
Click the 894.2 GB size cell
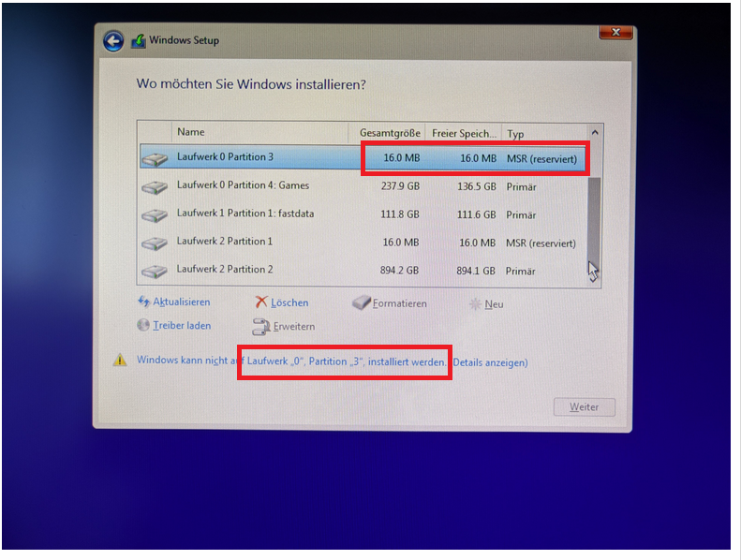(399, 271)
